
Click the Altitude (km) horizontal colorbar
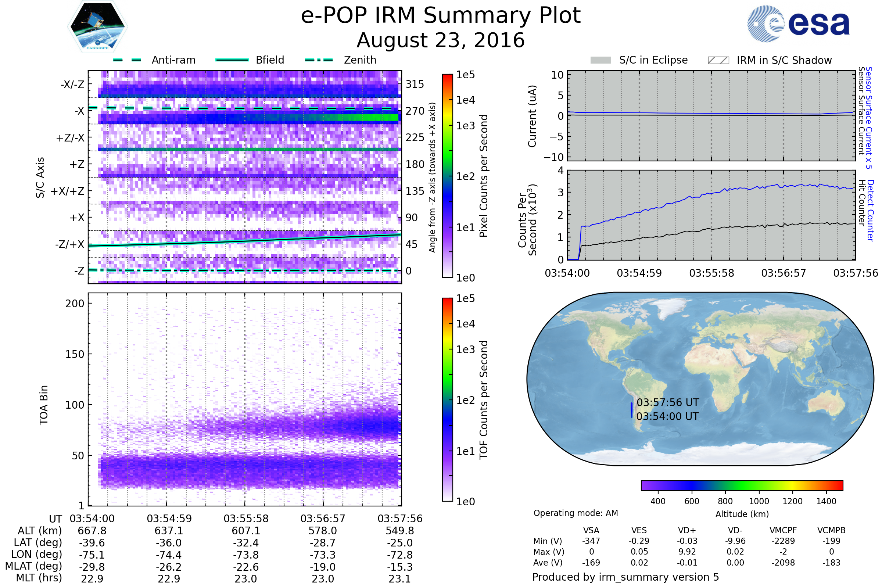click(x=742, y=485)
